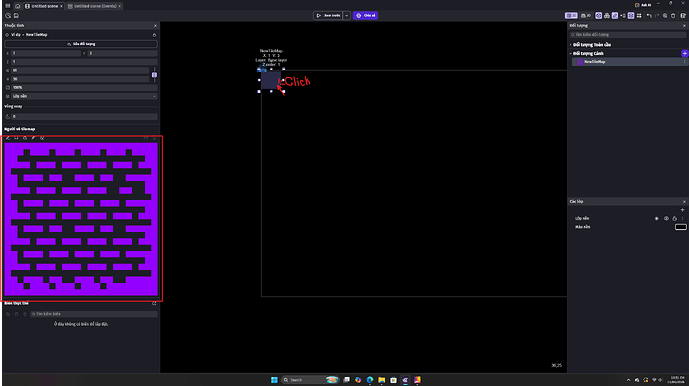Toggle lock icon on NewTileMap instance
689x386 pixels.
154,35
